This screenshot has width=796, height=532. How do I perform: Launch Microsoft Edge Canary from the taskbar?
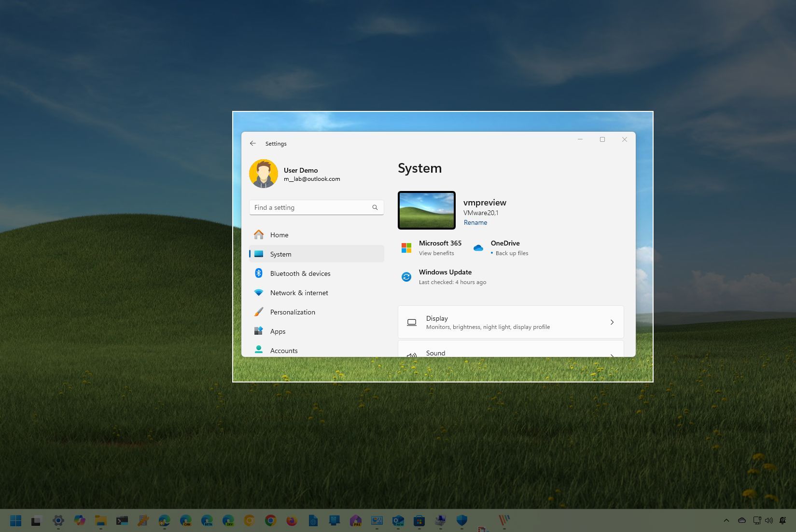(x=186, y=520)
